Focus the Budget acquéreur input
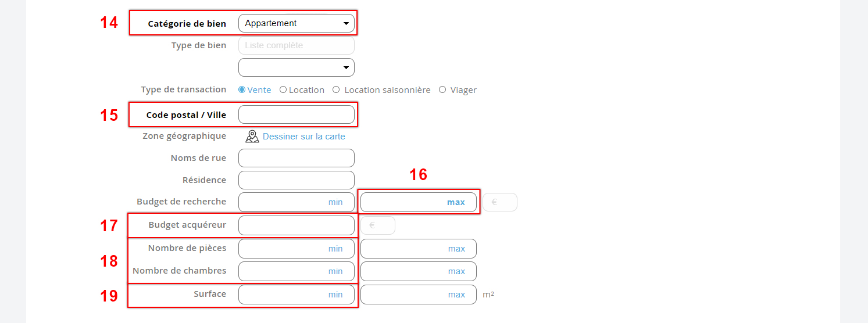 pyautogui.click(x=296, y=225)
